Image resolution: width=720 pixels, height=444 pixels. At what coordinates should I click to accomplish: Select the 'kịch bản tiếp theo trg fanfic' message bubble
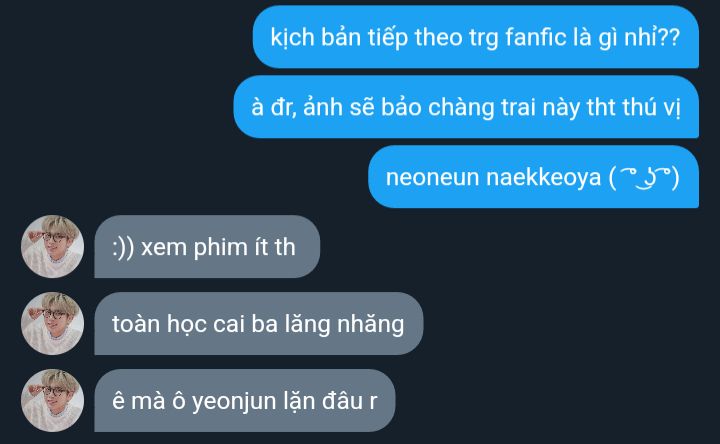(476, 37)
